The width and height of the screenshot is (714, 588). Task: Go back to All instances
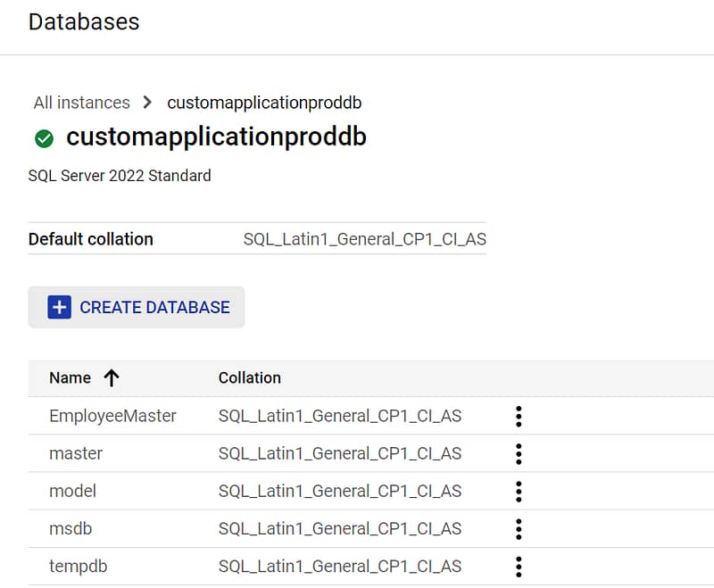[81, 103]
